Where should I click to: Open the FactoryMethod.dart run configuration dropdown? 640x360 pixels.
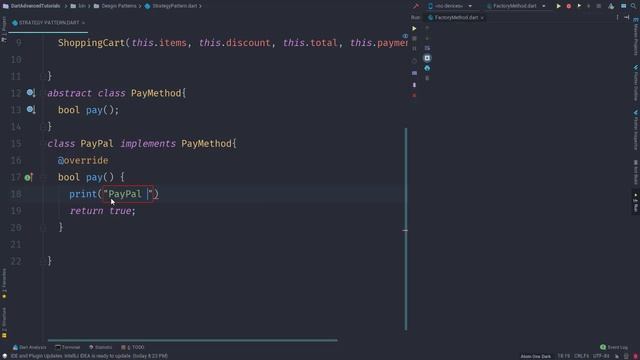[x=516, y=6]
